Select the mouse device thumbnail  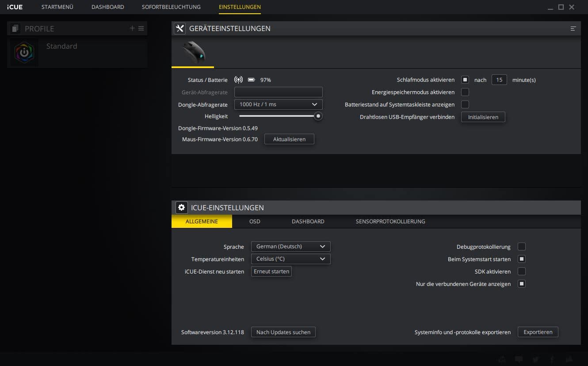(193, 52)
